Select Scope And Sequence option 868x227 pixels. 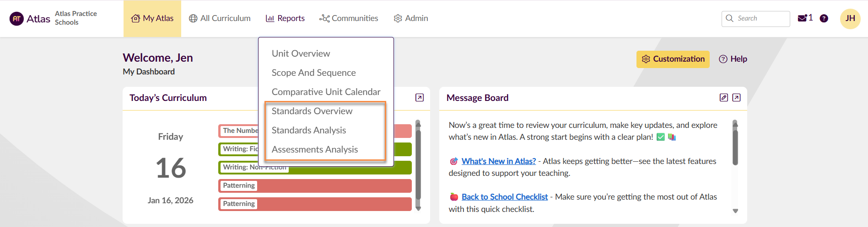point(313,73)
